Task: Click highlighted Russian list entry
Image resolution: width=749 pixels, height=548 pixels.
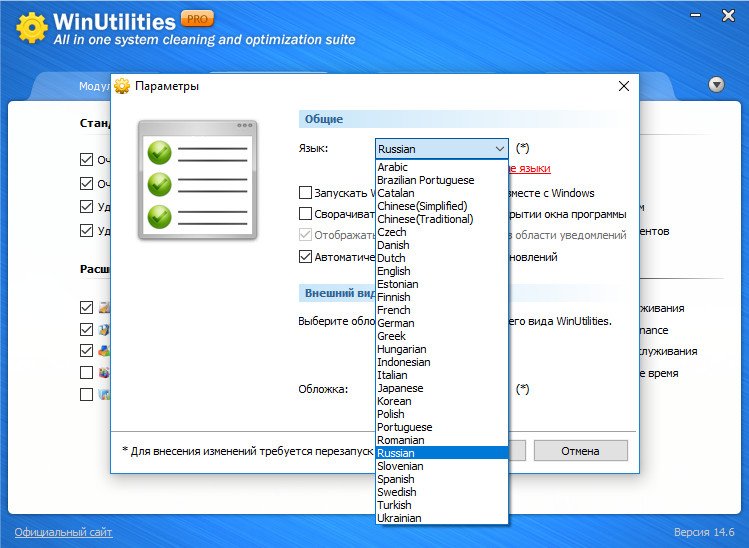Action: pyautogui.click(x=442, y=452)
